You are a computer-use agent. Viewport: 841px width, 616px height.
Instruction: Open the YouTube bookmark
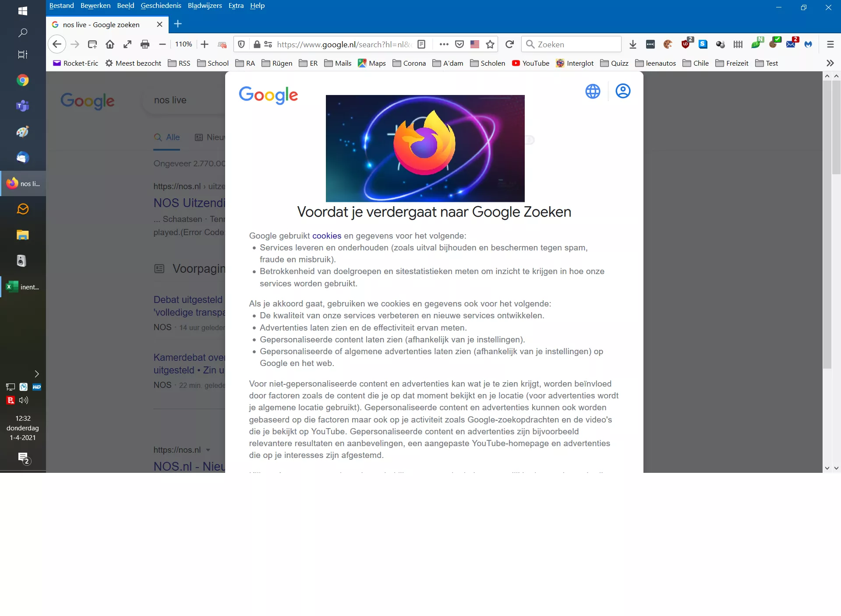click(530, 63)
